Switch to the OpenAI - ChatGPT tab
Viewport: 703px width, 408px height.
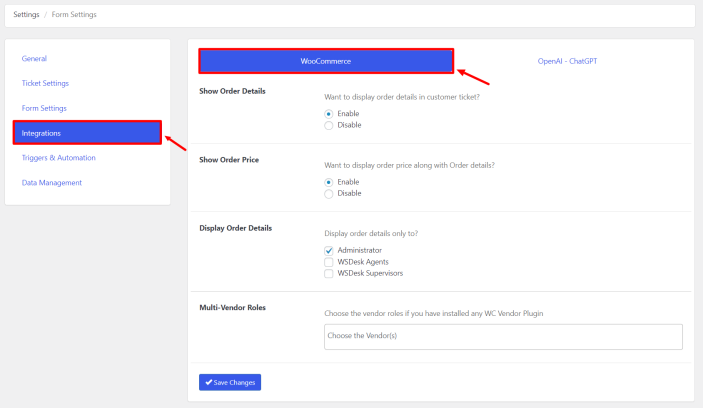[567, 61]
